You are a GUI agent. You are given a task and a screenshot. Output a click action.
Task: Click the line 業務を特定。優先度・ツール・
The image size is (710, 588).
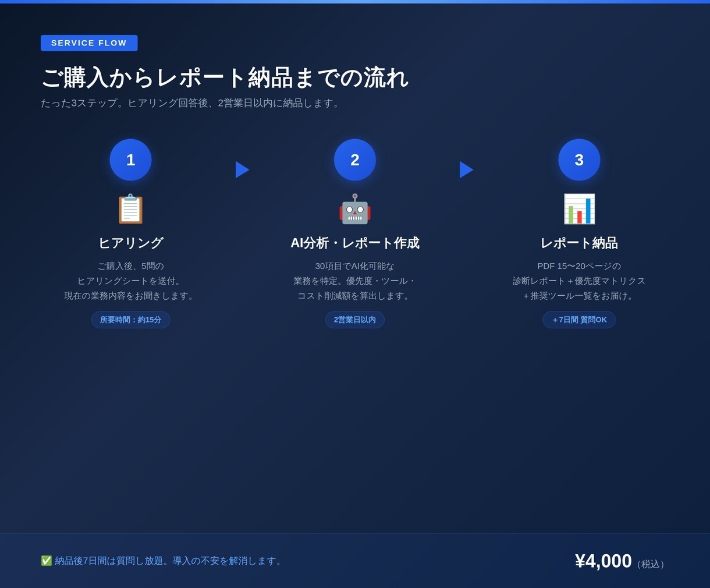coord(355,281)
